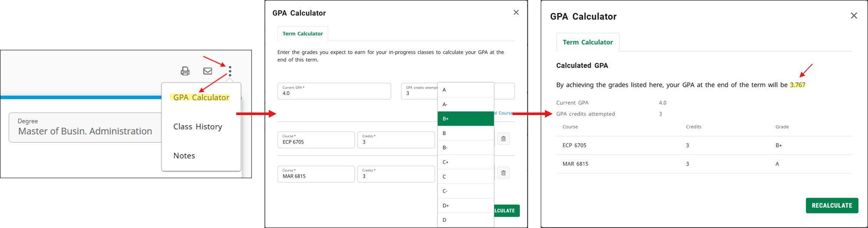868x228 pixels.
Task: Click the envelope email icon
Action: pos(208,71)
